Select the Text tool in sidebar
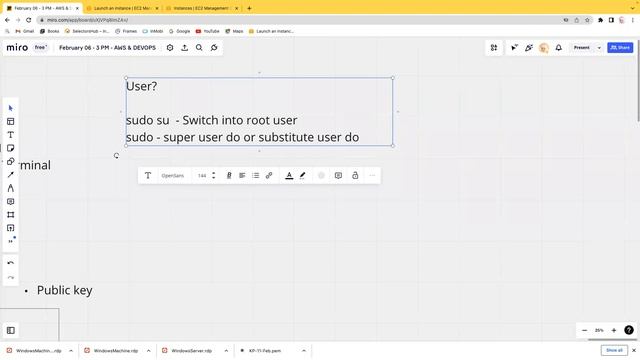640x360 pixels. pos(11,135)
